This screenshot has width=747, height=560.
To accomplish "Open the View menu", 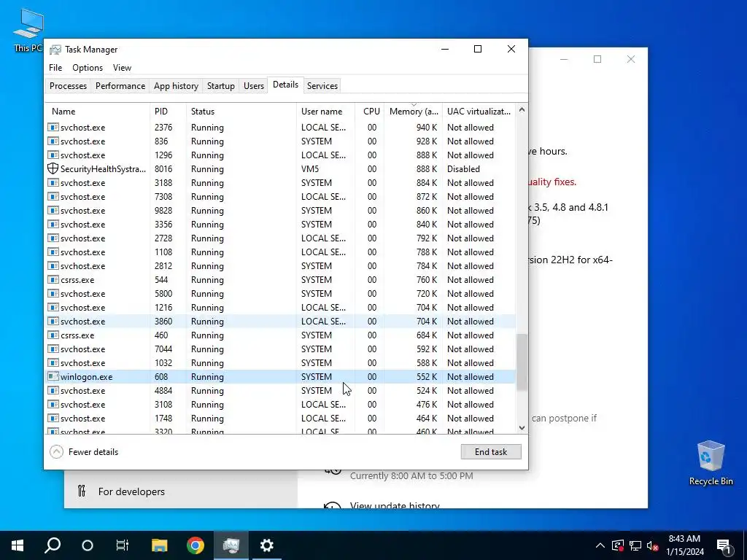I will (122, 68).
